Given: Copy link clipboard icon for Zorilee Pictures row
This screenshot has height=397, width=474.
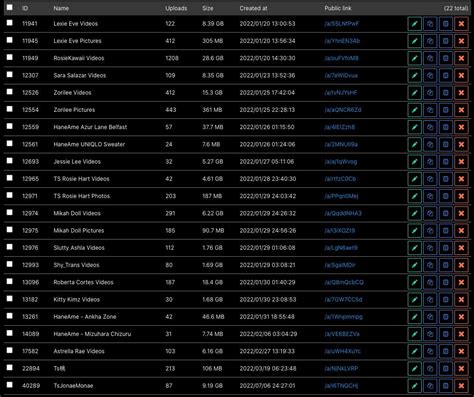Looking at the screenshot, I should tap(430, 110).
